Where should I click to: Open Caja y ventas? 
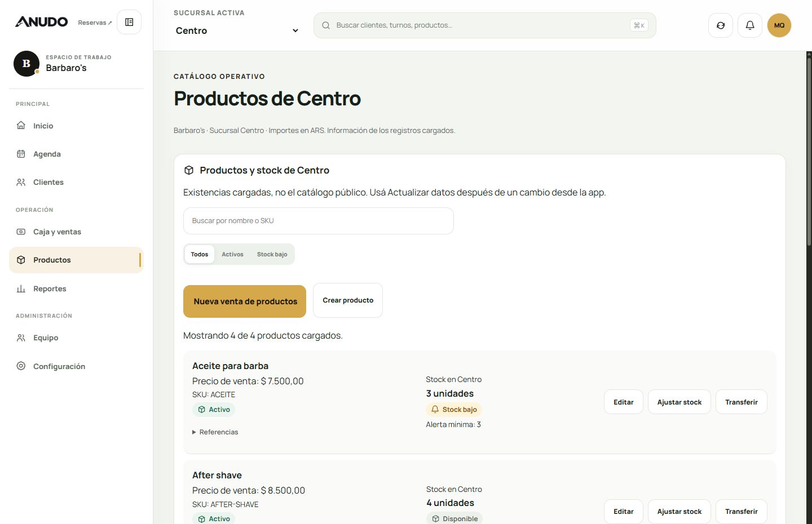(76, 232)
